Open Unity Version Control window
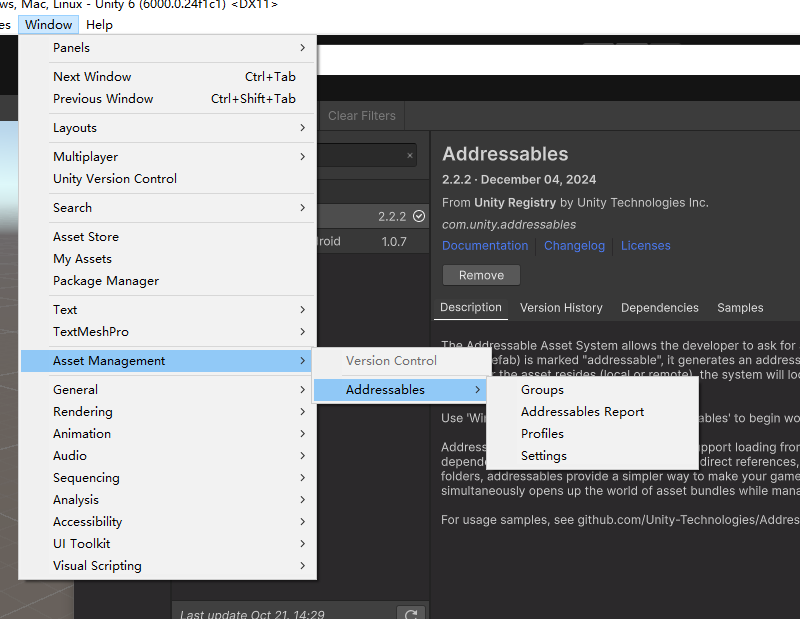This screenshot has height=619, width=800. [167, 179]
